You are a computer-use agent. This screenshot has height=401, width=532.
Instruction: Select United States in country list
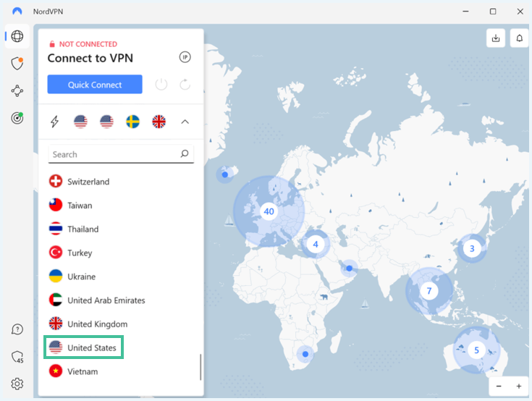(x=84, y=347)
